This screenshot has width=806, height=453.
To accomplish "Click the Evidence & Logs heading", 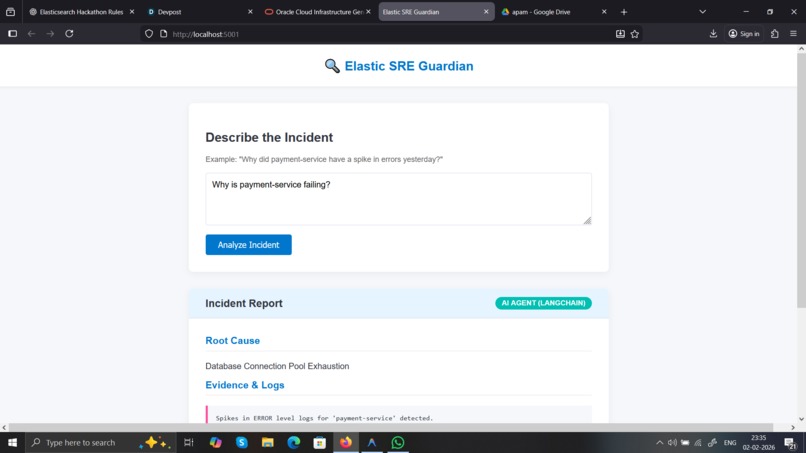I will pyautogui.click(x=245, y=385).
